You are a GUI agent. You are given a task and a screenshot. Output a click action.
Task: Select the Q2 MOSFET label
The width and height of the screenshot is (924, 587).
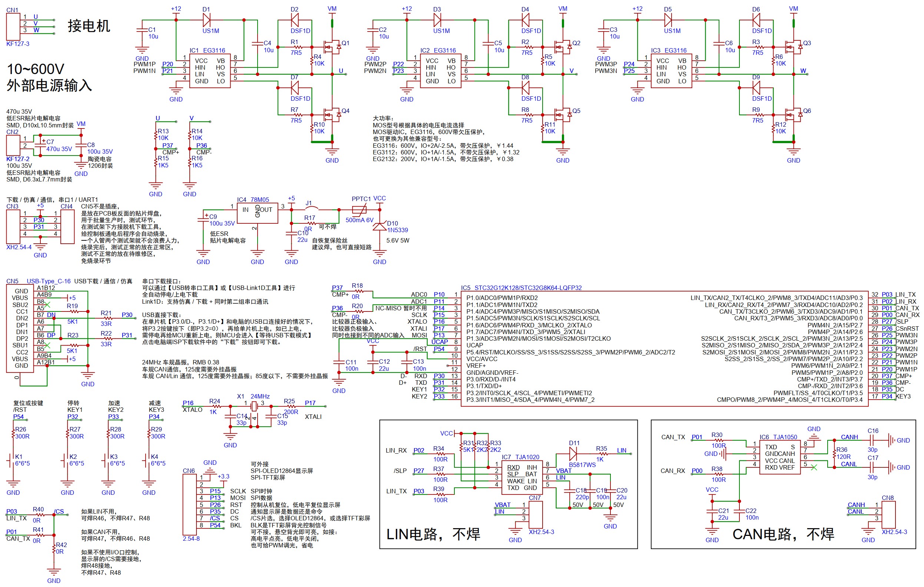click(x=576, y=43)
